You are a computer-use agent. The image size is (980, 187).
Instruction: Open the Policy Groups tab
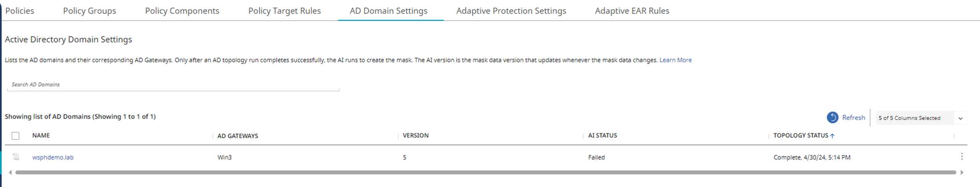(x=89, y=11)
